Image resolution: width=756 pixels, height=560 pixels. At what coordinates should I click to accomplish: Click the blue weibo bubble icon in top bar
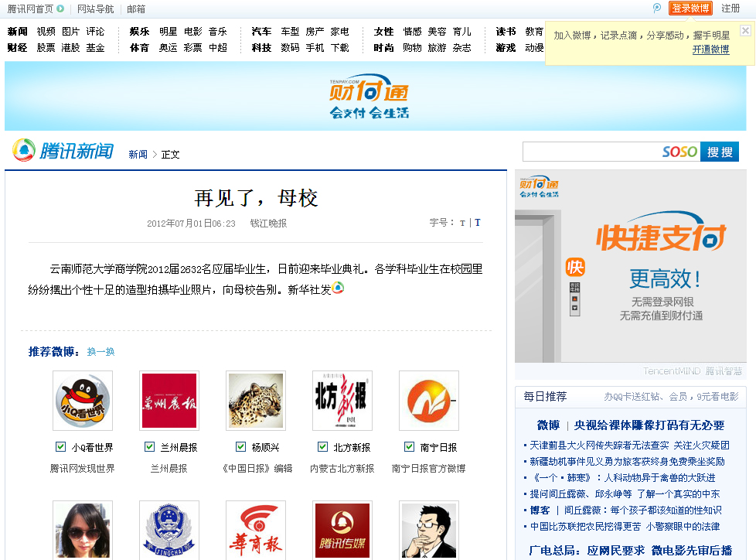coord(657,9)
